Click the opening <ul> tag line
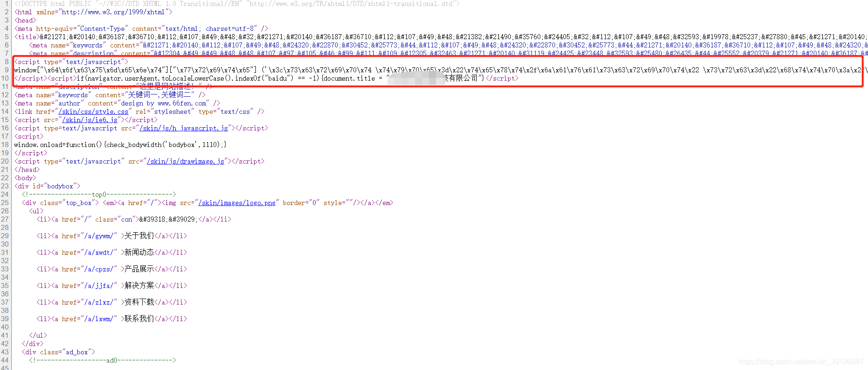 pos(36,211)
